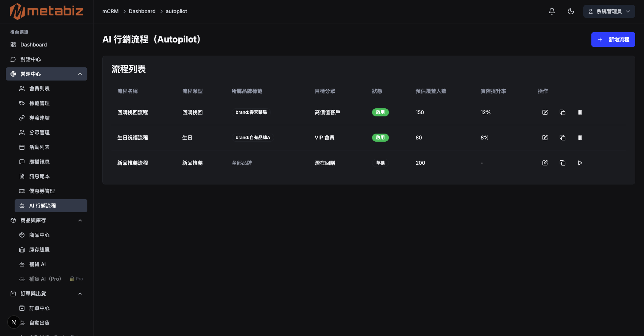Collapse the 營運中心 menu group
The width and height of the screenshot is (644, 336).
click(80, 74)
